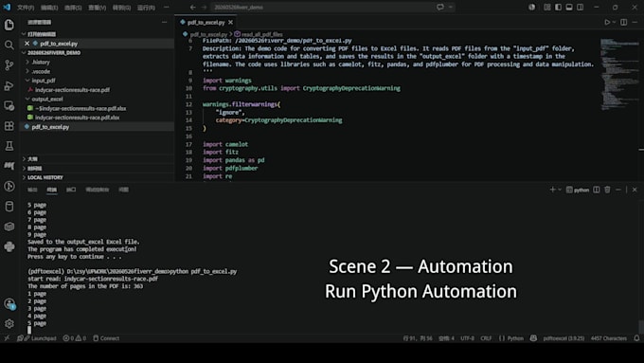This screenshot has height=363, width=644.
Task: Click the Copilot status icon in status bar
Action: point(533,338)
